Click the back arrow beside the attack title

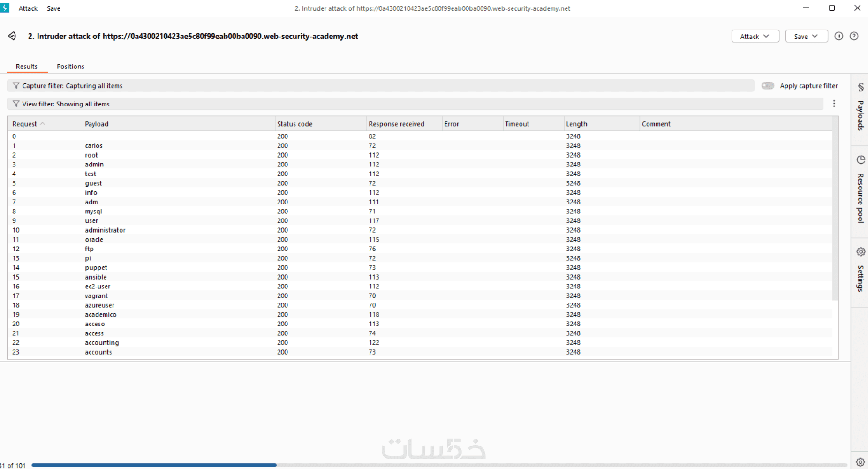pyautogui.click(x=12, y=36)
